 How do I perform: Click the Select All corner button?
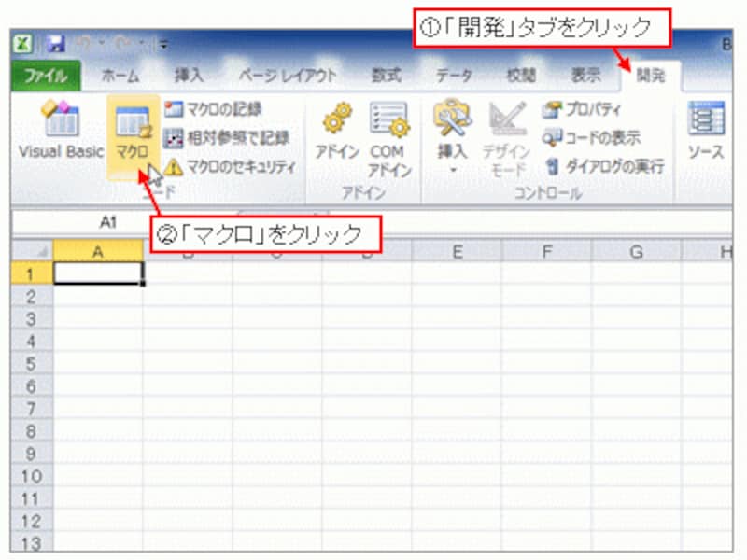(32, 251)
